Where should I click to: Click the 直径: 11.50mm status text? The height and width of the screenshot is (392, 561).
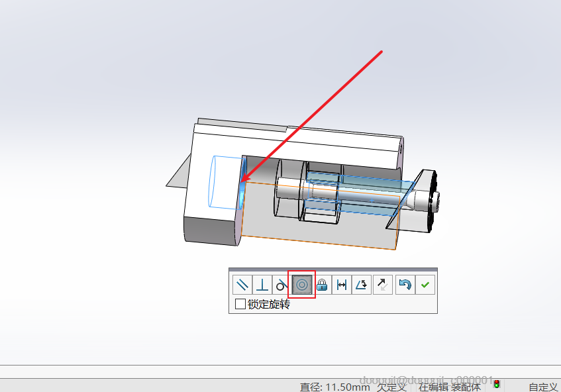335,387
